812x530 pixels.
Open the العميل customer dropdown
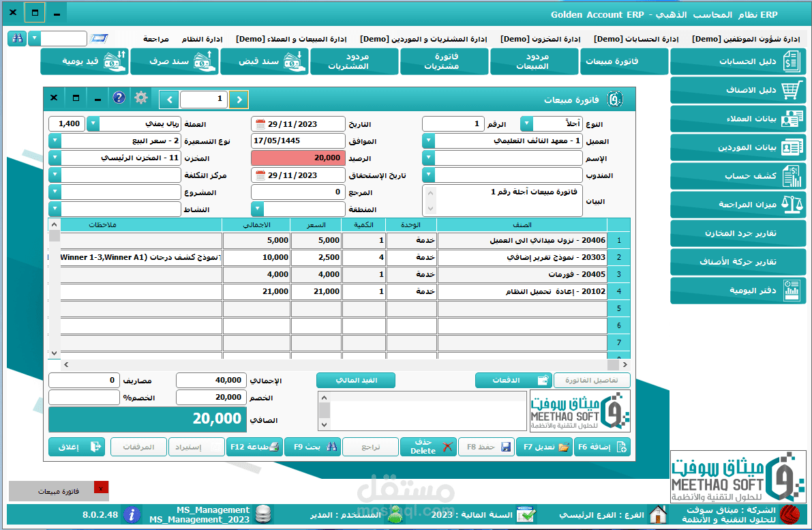point(427,141)
